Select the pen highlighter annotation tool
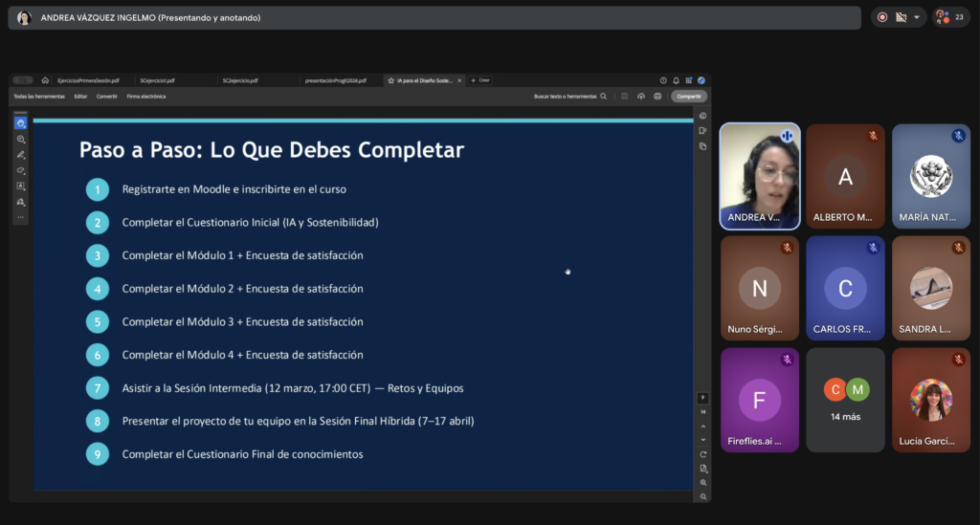The image size is (980, 525). 20,155
